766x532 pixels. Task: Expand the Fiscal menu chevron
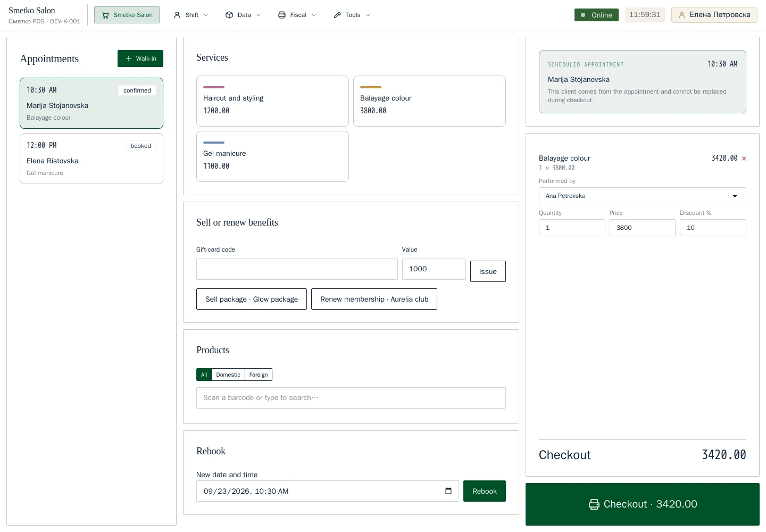314,15
